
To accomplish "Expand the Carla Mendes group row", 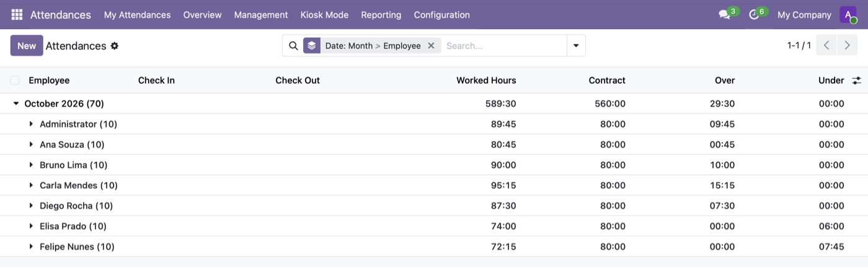I will (x=31, y=185).
